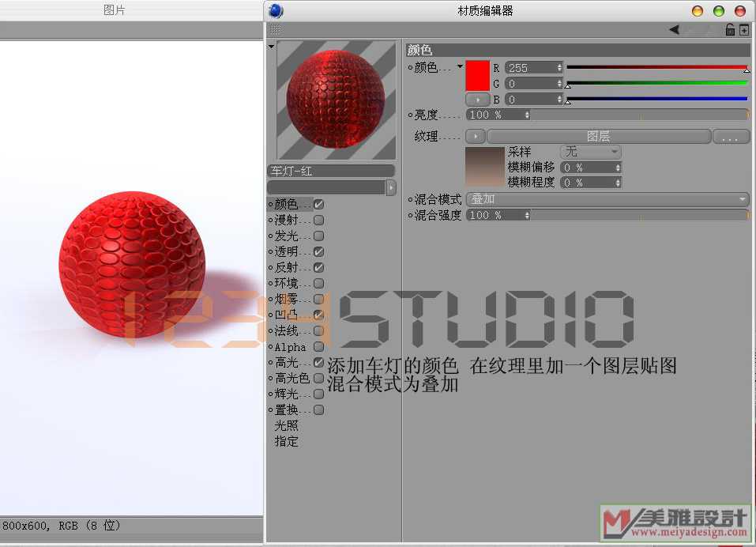
Task: Click the 亮度 stepper arrows
Action: tap(527, 115)
